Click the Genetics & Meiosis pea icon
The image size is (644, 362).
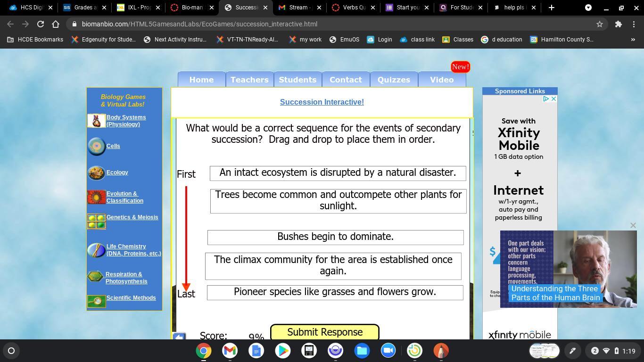point(97,221)
